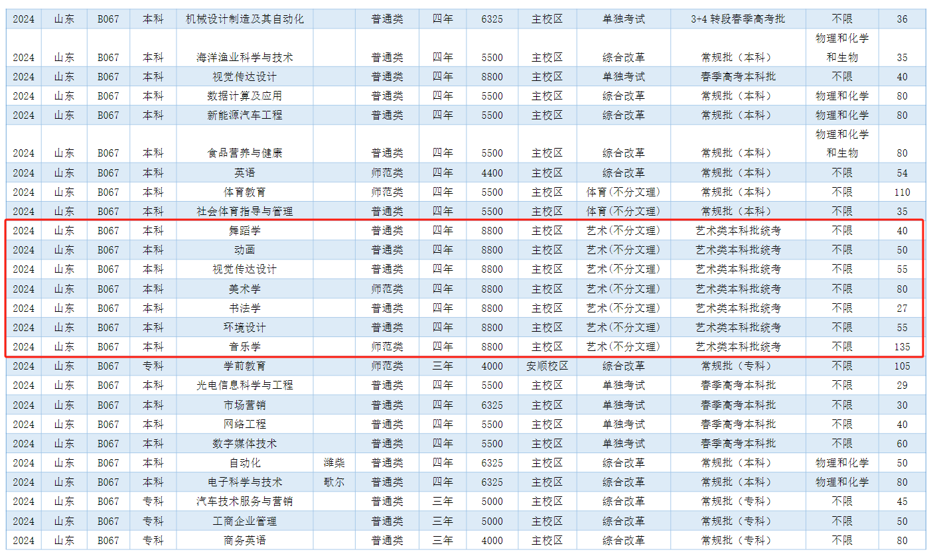
Task: Select the 环境设计 major cell
Action: point(244,327)
